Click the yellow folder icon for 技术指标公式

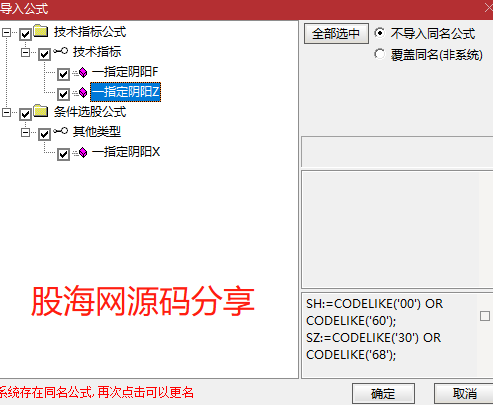(41, 31)
